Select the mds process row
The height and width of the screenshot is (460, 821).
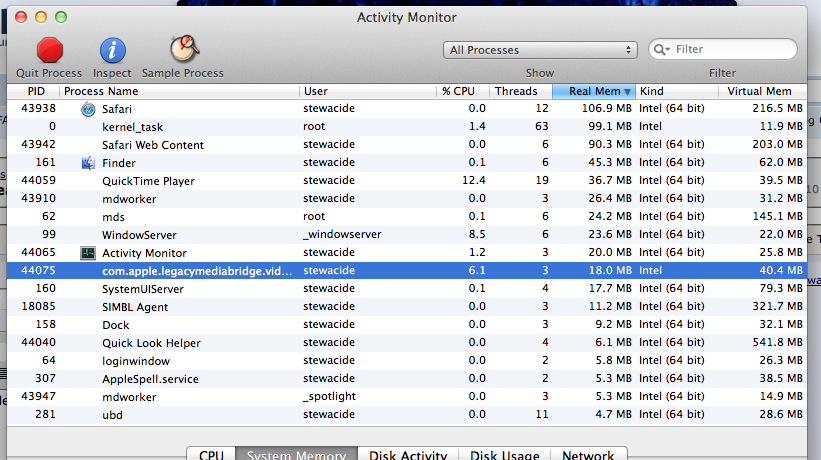click(x=407, y=217)
